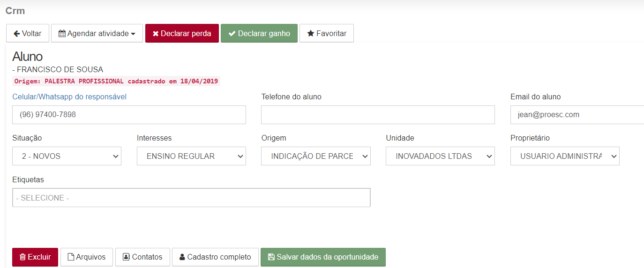This screenshot has height=268, width=644.
Task: Select the Etiquetas SELECIONE field
Action: (191, 198)
